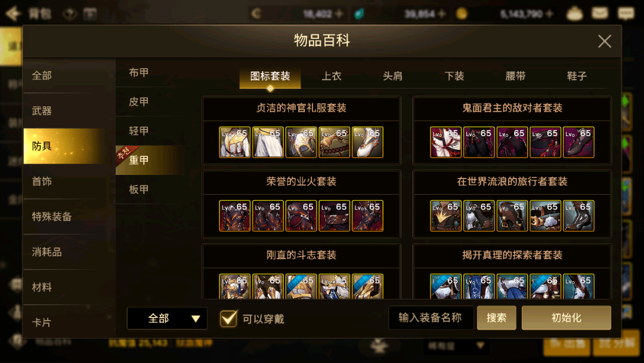Screen dimensions: 644x363
Task: Click the first 贞洁的神官礼服 top armor icon
Action: pyautogui.click(x=234, y=142)
